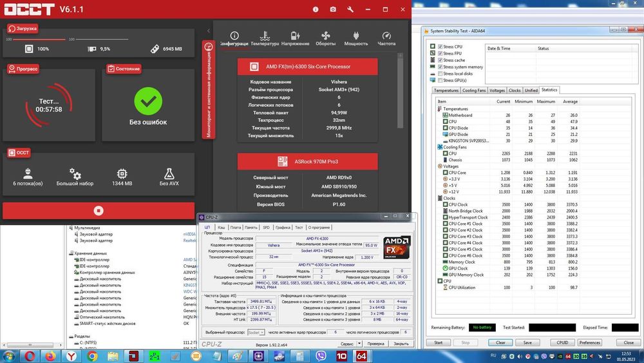The width and height of the screenshot is (644, 363).
Task: Toggle Stress system memory checkbox
Action: pos(440,67)
